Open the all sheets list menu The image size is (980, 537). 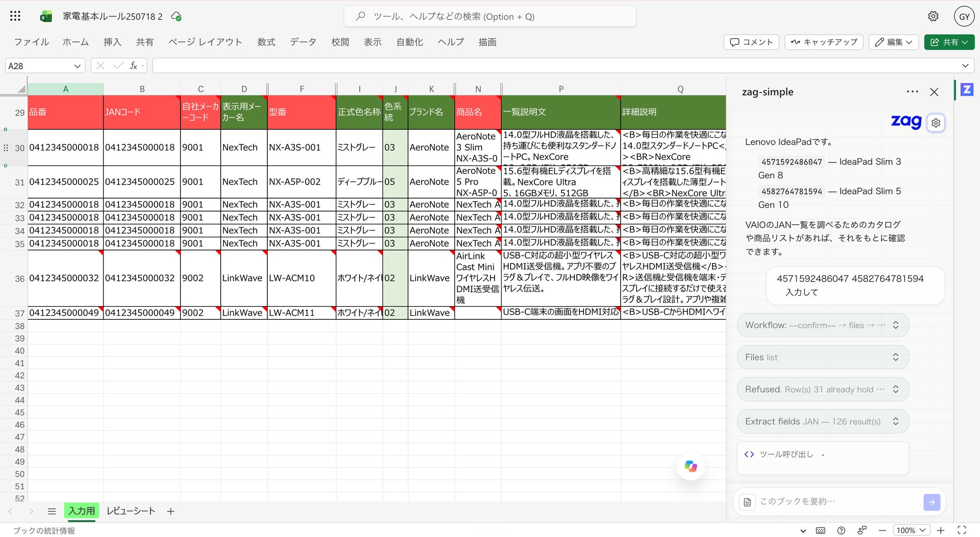[51, 511]
